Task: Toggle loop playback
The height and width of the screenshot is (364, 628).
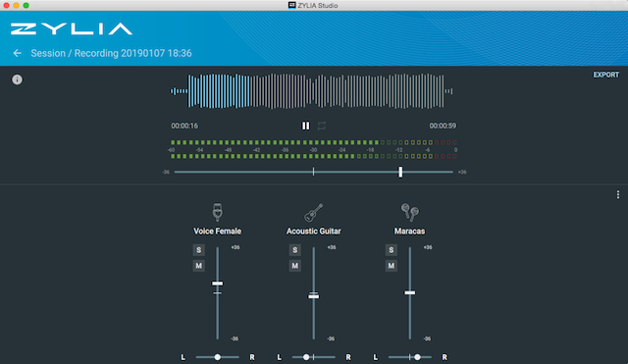Action: [x=322, y=126]
